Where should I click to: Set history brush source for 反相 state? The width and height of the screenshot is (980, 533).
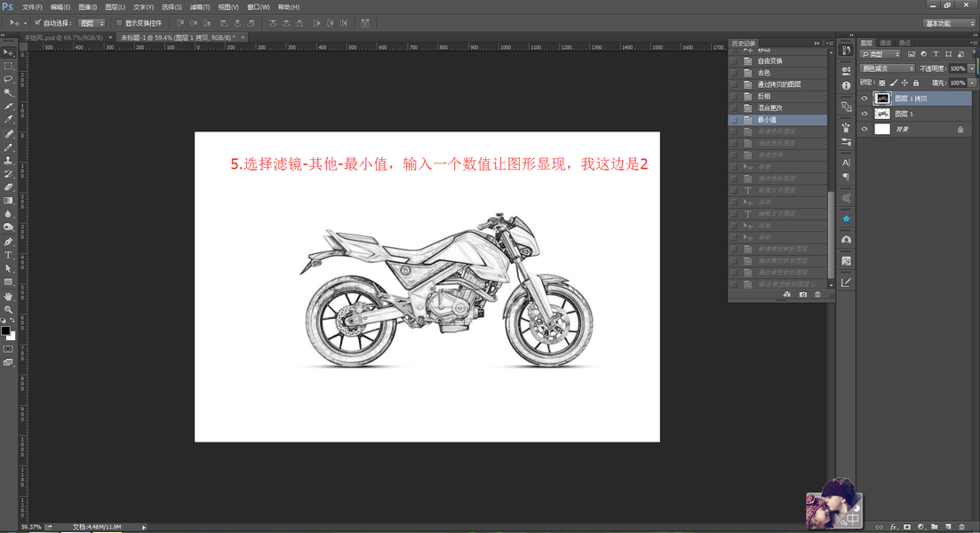[x=734, y=96]
